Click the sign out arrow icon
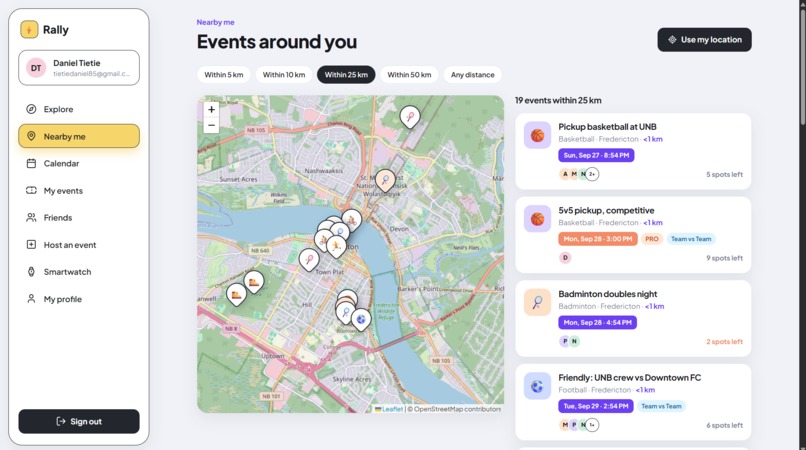The height and width of the screenshot is (450, 806). tap(61, 422)
